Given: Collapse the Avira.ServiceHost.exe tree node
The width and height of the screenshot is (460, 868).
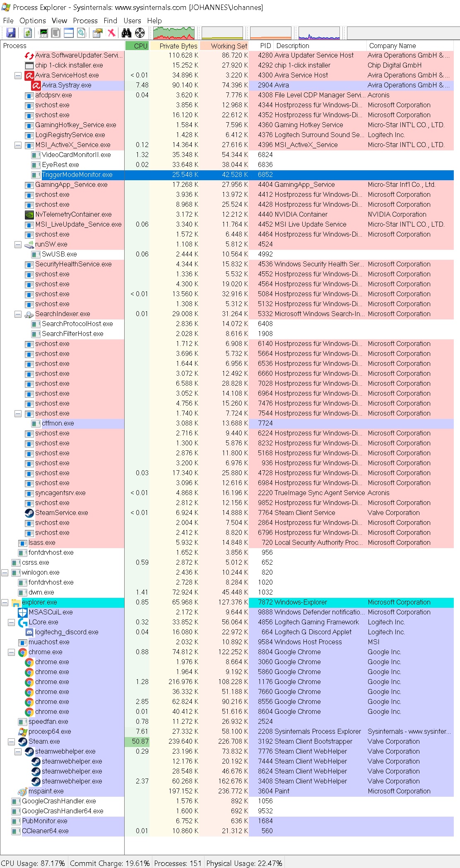Looking at the screenshot, I should pyautogui.click(x=18, y=75).
